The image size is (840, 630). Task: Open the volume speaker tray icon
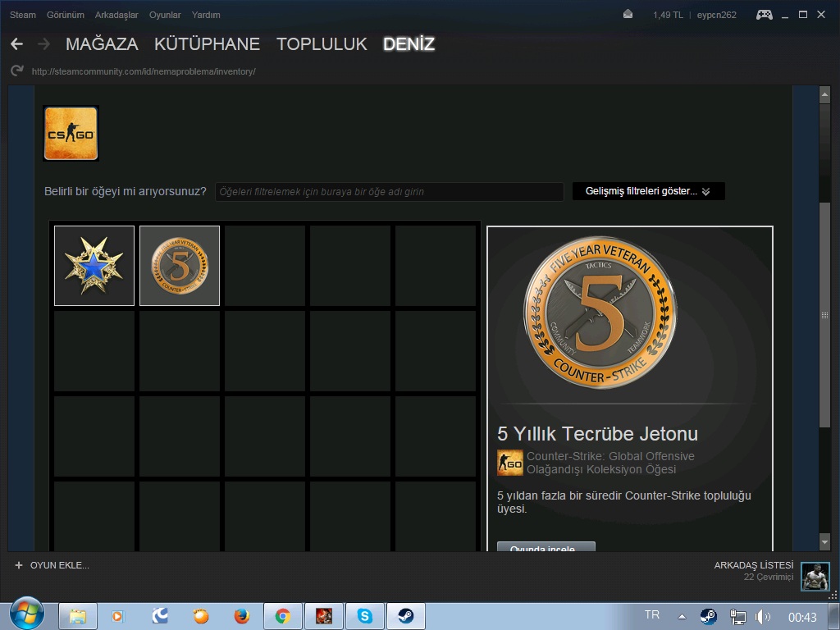click(762, 617)
